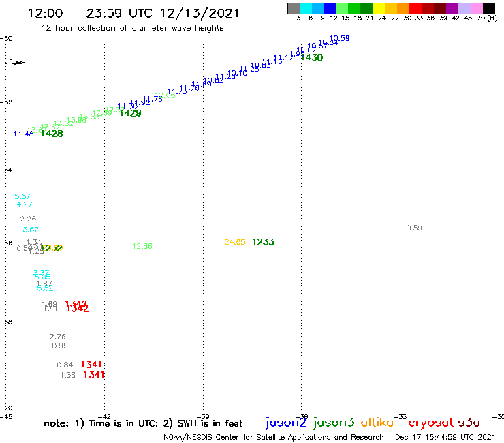Select the yellow 24.65 wave height value
This screenshot has width=504, height=443.
(x=235, y=242)
